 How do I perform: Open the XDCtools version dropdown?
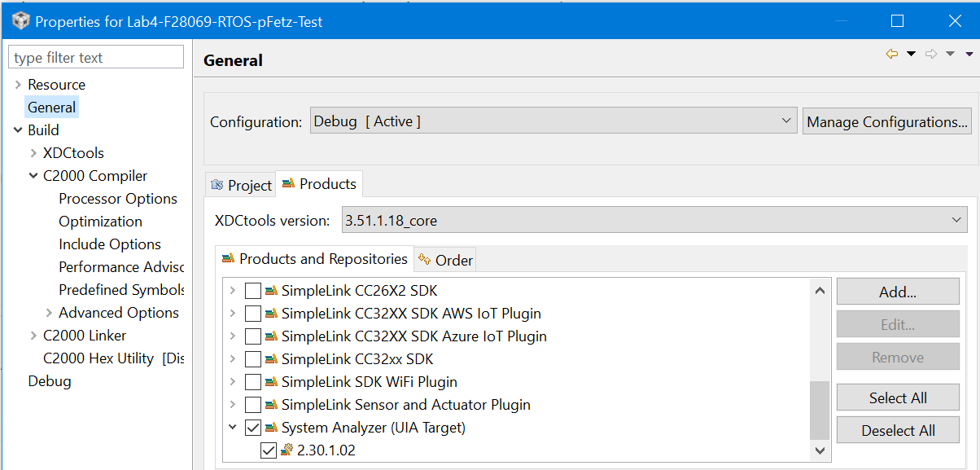650,220
